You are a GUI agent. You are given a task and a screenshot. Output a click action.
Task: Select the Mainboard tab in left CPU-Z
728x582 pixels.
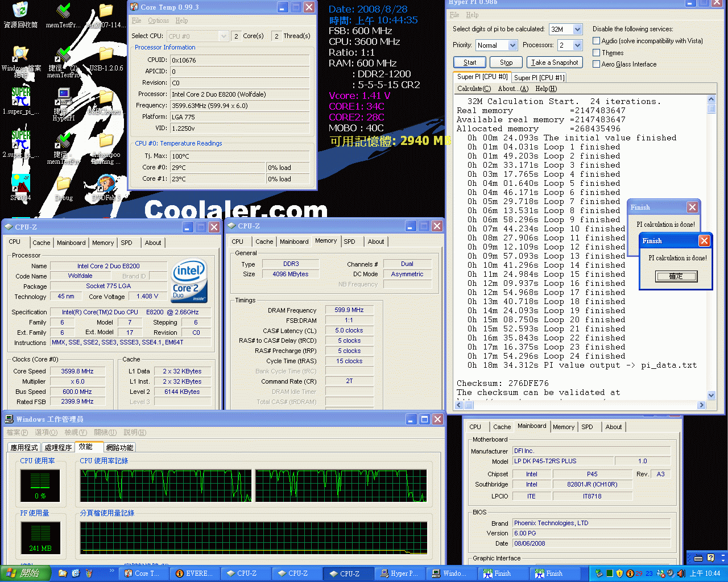(71, 243)
